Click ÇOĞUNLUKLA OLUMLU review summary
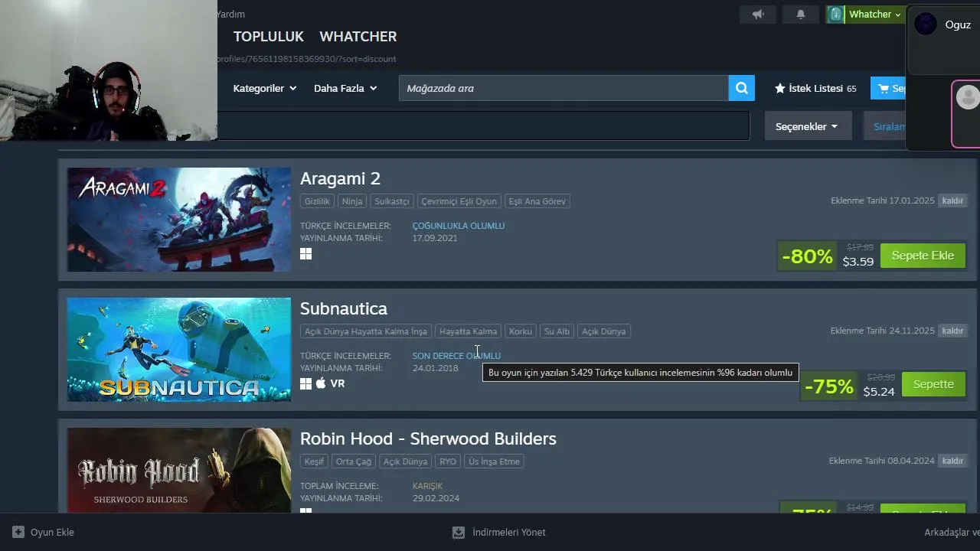This screenshot has width=980, height=551. [459, 226]
